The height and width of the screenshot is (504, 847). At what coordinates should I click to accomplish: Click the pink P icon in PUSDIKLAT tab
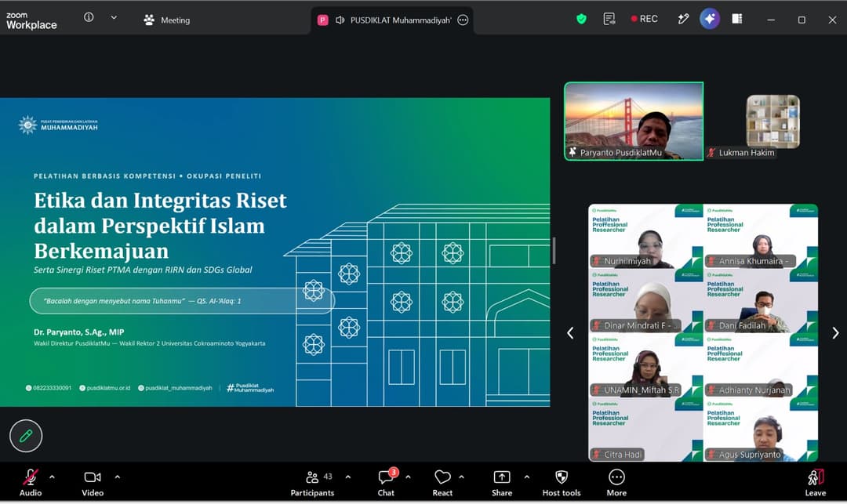(x=322, y=20)
